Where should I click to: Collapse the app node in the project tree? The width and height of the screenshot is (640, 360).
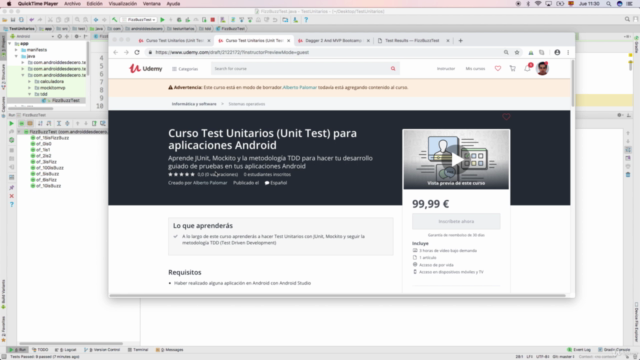click(x=10, y=43)
